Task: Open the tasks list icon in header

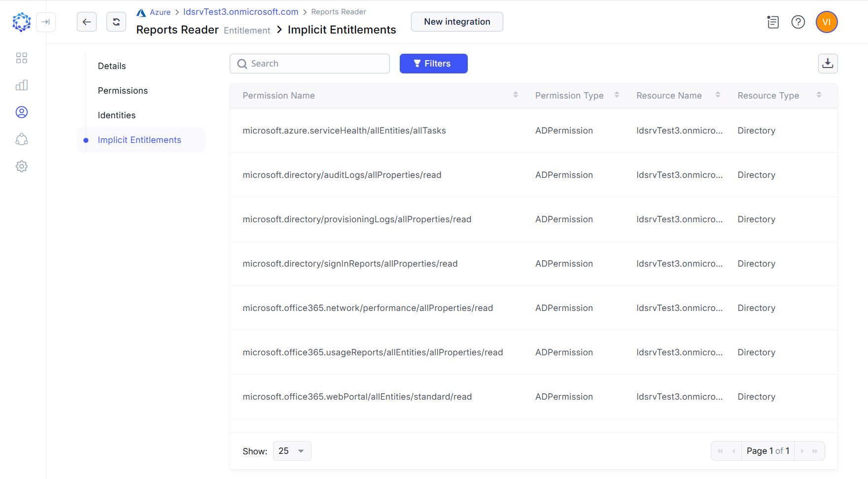Action: coord(773,22)
